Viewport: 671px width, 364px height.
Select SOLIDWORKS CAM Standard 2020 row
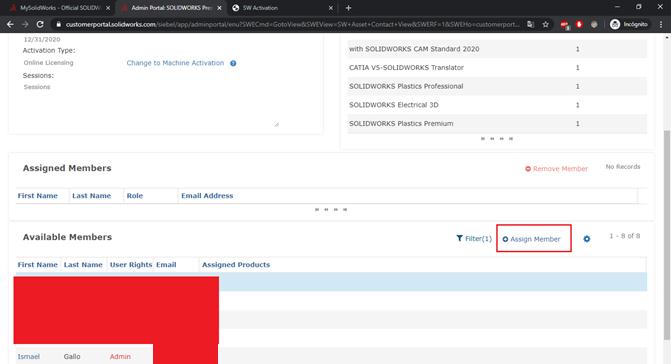tap(497, 49)
